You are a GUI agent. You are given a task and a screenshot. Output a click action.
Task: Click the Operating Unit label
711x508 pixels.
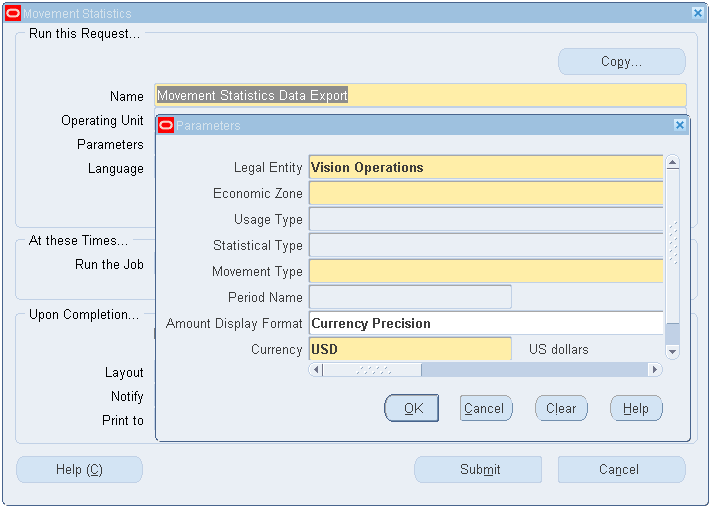[102, 121]
